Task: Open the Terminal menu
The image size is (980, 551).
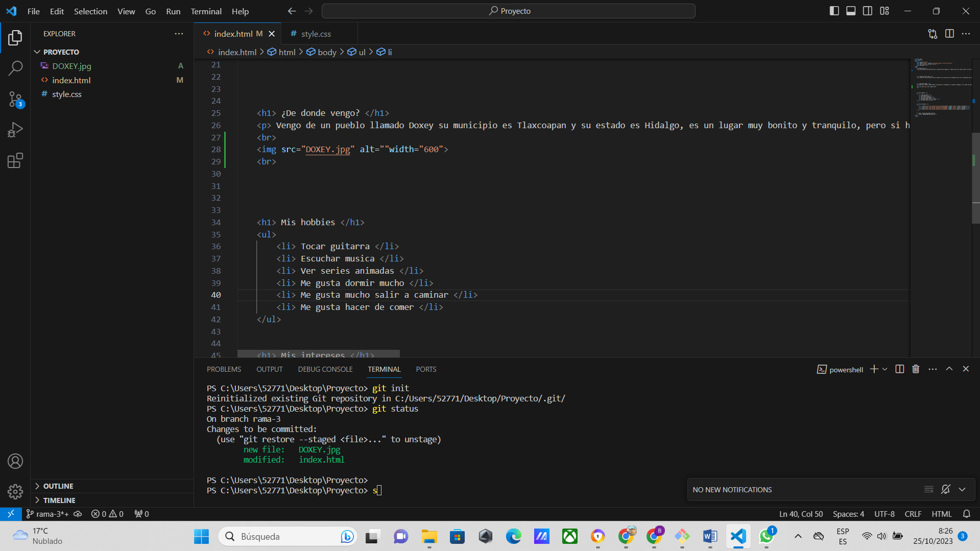Action: pyautogui.click(x=206, y=11)
